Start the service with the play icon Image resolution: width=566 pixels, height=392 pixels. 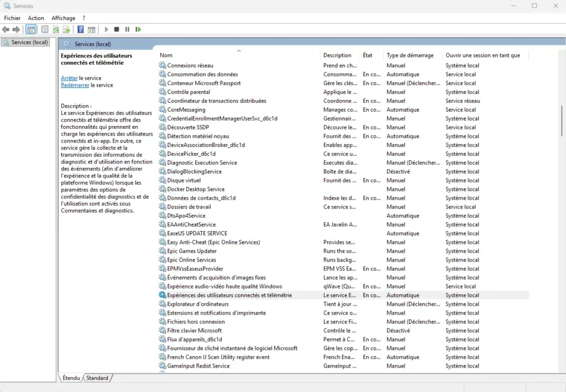[x=106, y=29]
